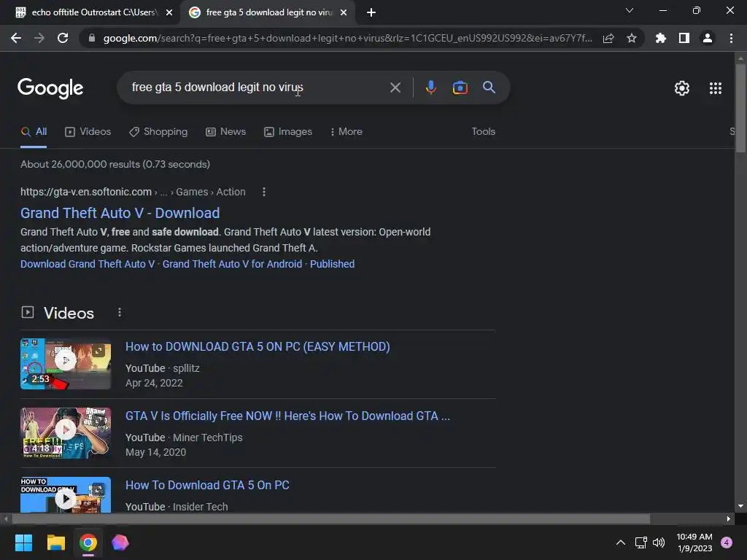
Task: Go to the Google logo homepage
Action: point(50,88)
